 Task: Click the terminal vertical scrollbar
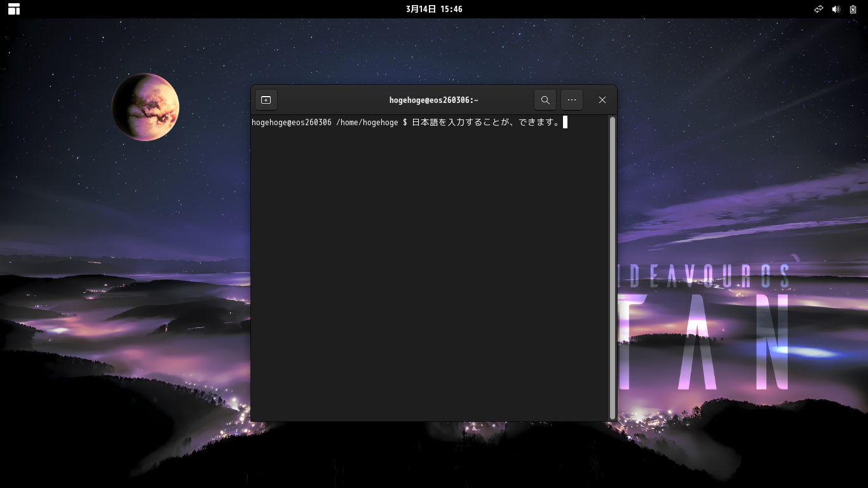(613, 268)
